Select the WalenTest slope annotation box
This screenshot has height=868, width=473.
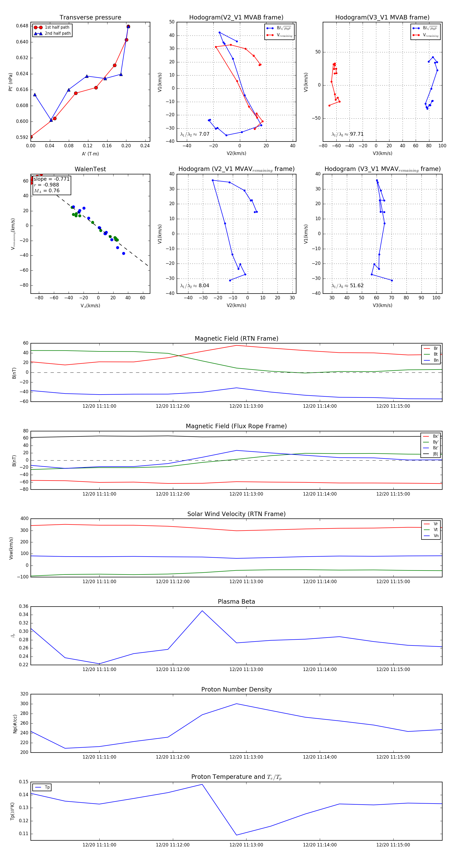(x=52, y=185)
